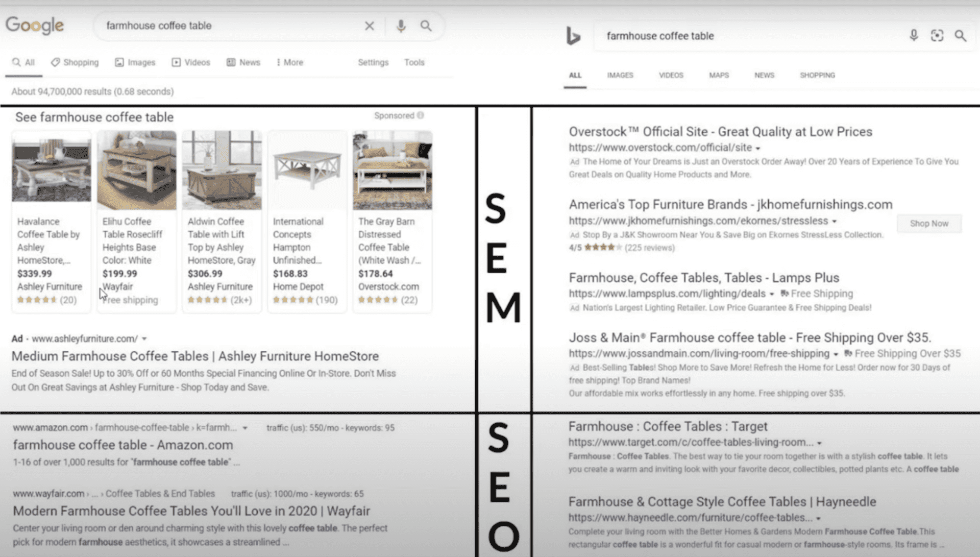Open Bing VIDEOS tab

pos(671,75)
